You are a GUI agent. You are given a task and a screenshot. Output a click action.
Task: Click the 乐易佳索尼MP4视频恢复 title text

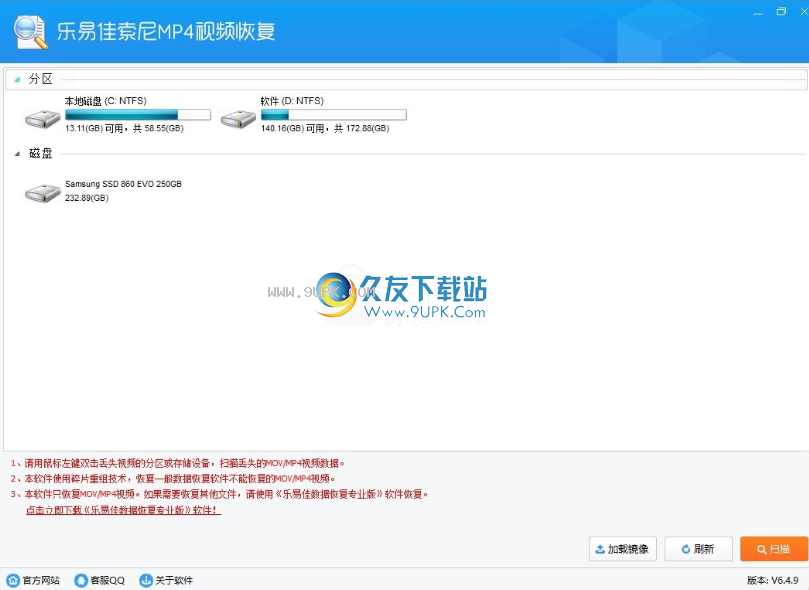click(x=166, y=31)
